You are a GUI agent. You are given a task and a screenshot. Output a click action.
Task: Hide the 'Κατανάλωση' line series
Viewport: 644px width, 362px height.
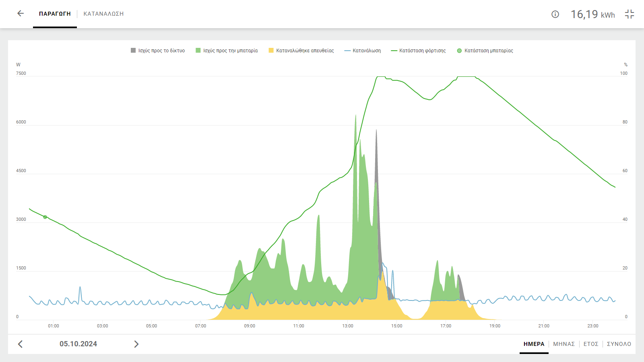[x=363, y=51]
